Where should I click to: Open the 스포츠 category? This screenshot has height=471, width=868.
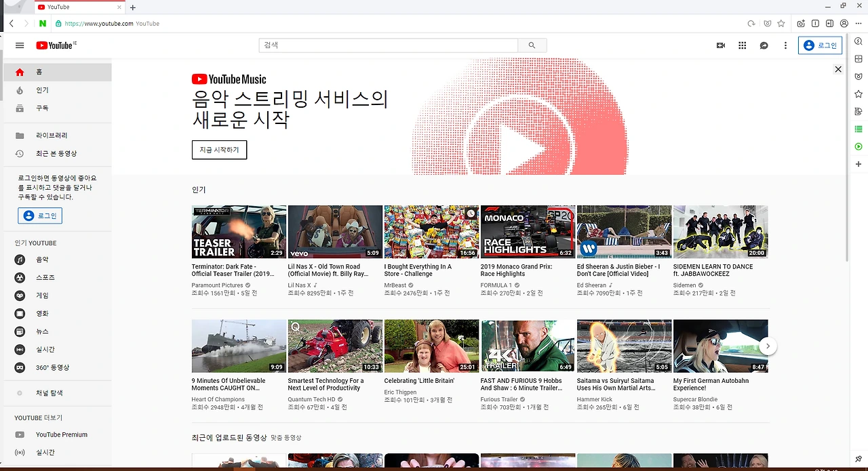pos(58,278)
